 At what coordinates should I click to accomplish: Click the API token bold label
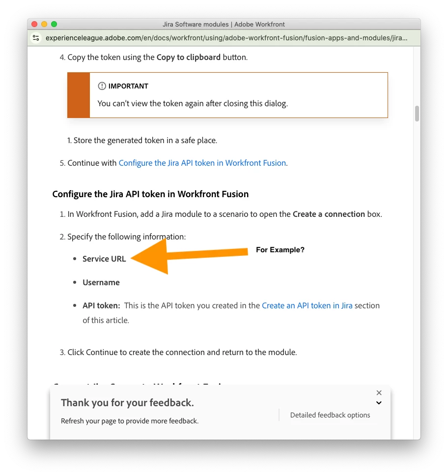101,305
